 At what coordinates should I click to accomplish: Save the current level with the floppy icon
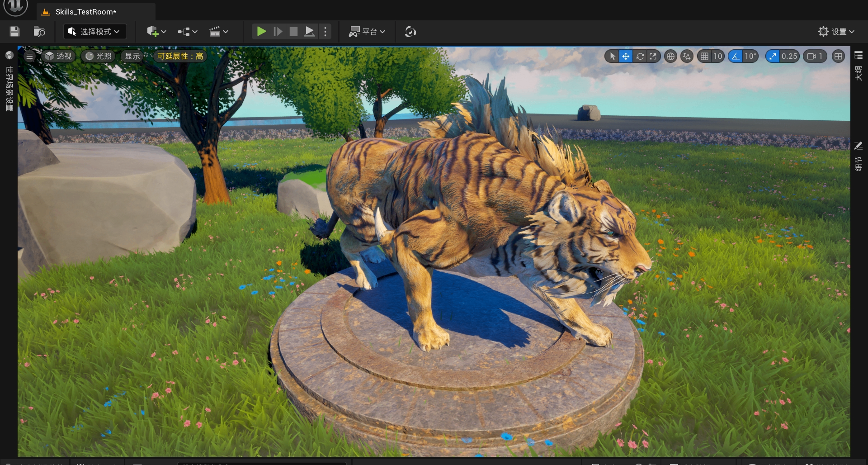(14, 31)
